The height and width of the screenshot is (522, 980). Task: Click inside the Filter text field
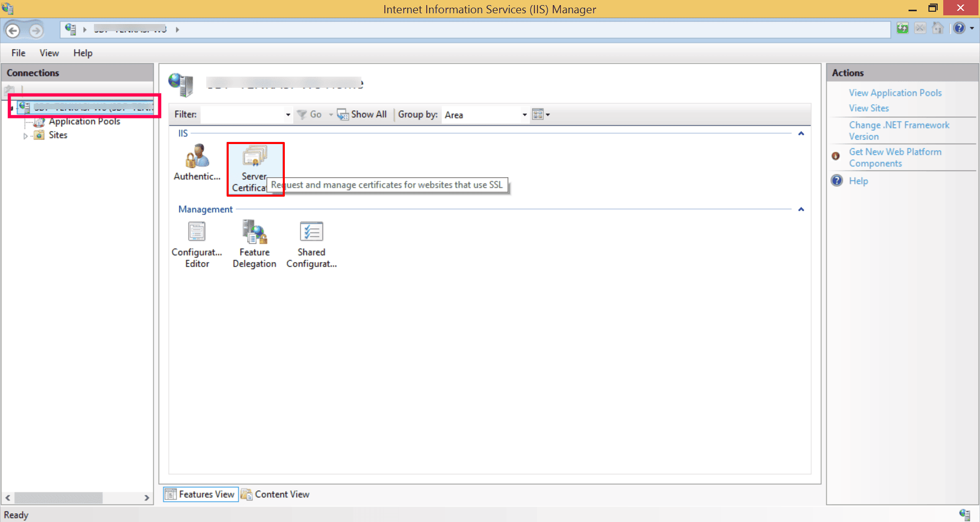[x=242, y=115]
